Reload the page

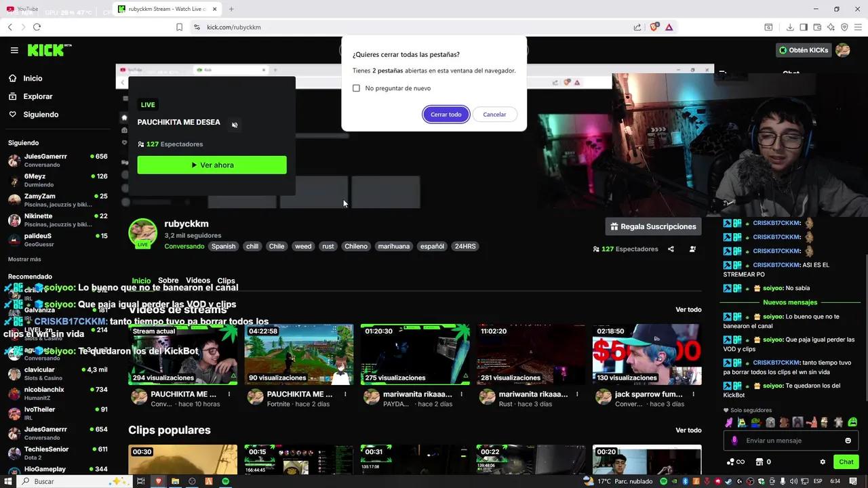point(37,27)
